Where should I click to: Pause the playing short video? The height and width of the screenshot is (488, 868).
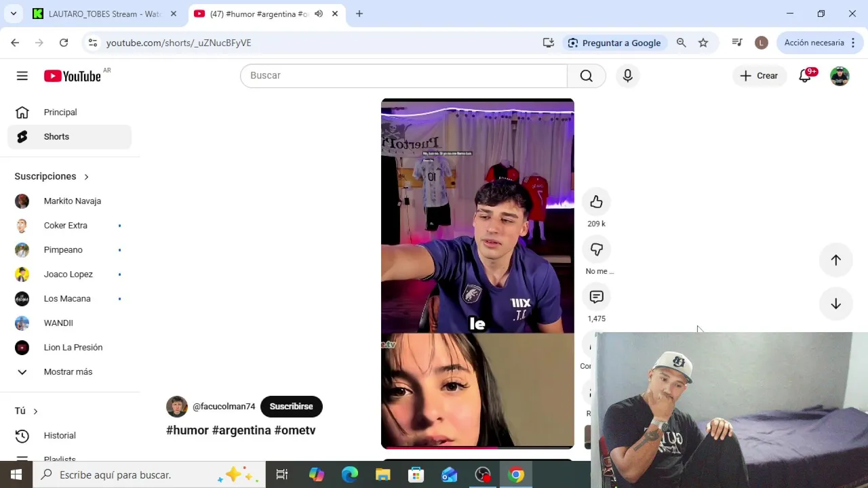point(477,274)
